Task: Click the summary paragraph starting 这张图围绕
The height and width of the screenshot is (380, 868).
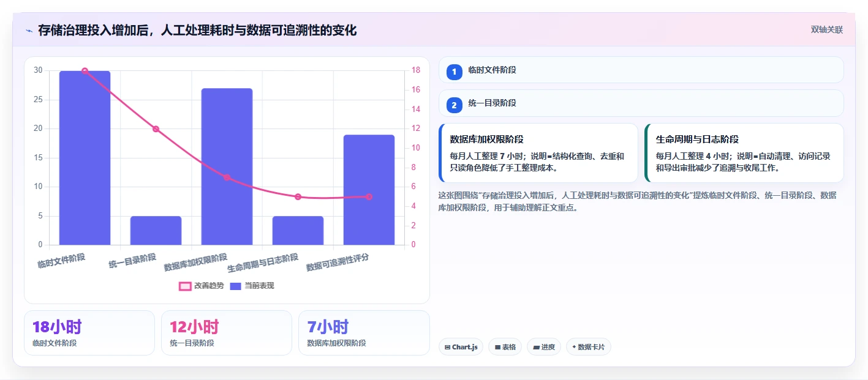Action: pyautogui.click(x=637, y=201)
